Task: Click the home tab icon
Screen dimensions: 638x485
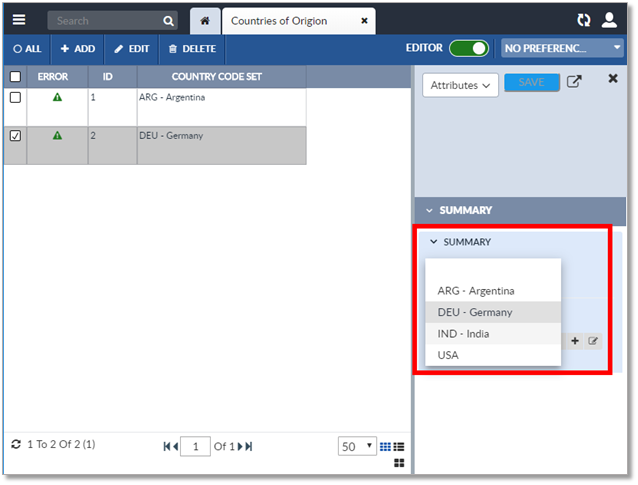Action: pos(204,21)
